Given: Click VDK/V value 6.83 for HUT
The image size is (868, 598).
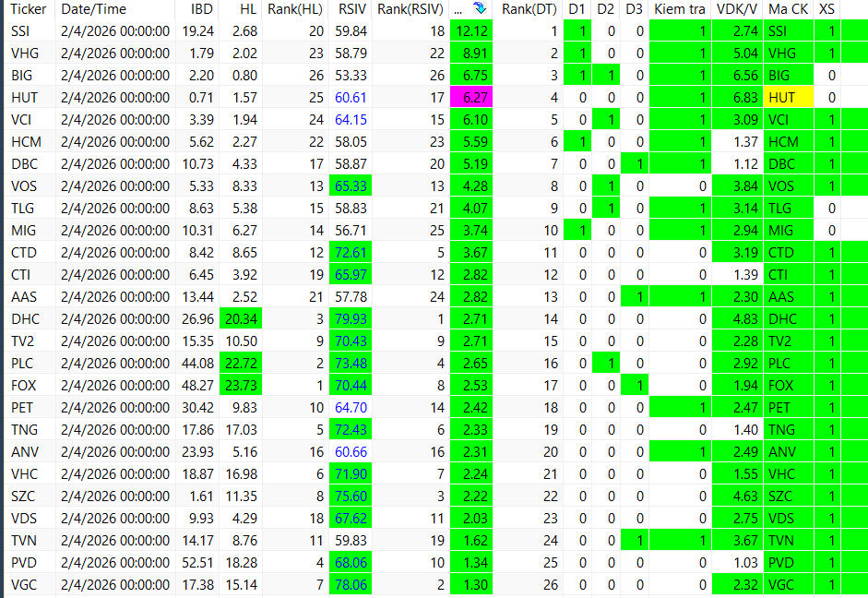Looking at the screenshot, I should [x=737, y=98].
